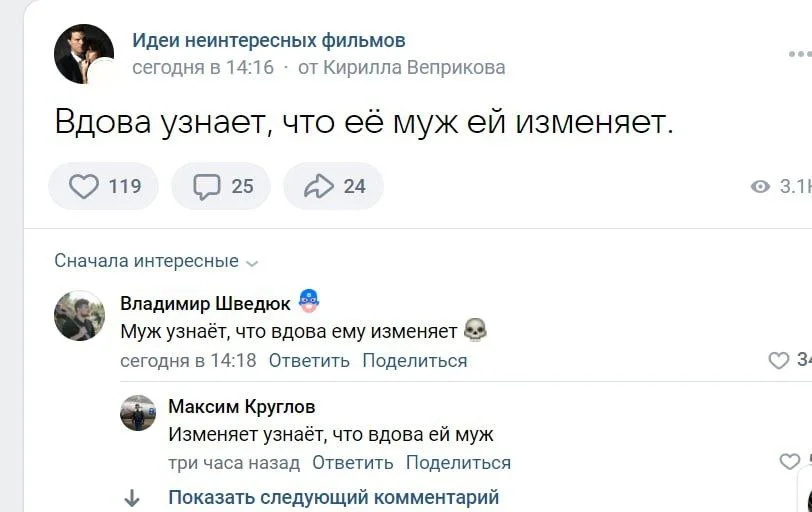The width and height of the screenshot is (812, 512).
Task: Open the community avatar 'Идеи неинтересных фильмов'
Action: pos(84,54)
